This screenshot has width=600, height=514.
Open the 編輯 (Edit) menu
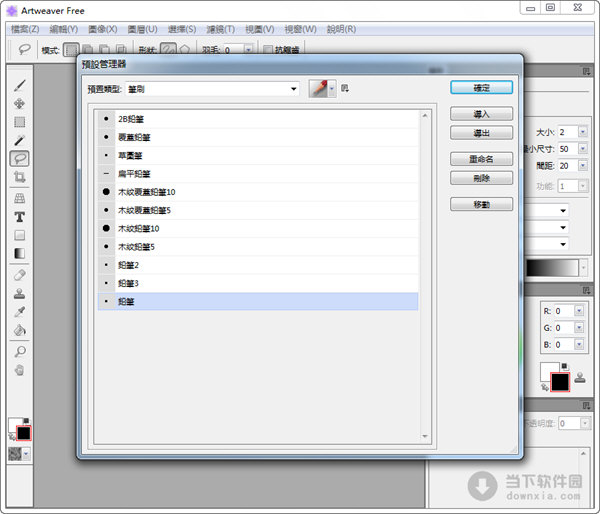64,29
